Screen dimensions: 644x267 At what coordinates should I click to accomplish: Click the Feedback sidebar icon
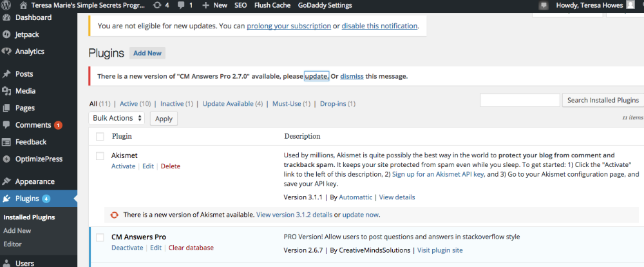coord(6,142)
